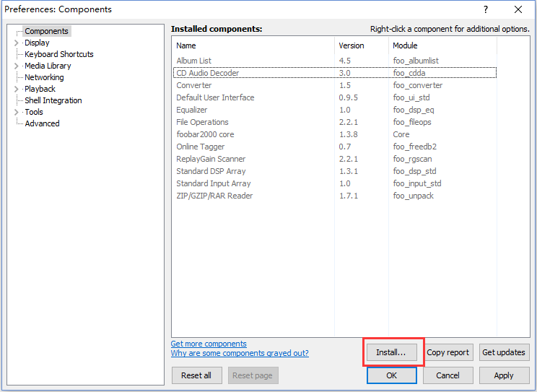This screenshot has width=537, height=392.
Task: Click the foo_ui_std module cell
Action: [411, 97]
